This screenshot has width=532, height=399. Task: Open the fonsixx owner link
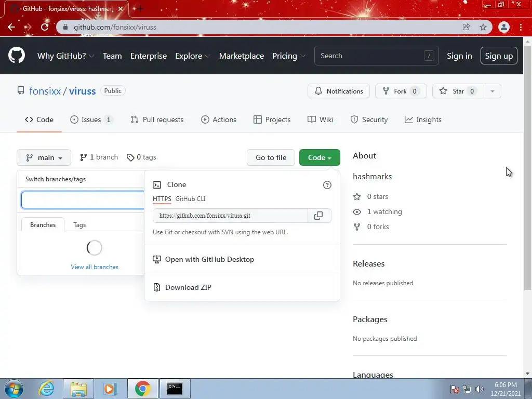point(45,91)
